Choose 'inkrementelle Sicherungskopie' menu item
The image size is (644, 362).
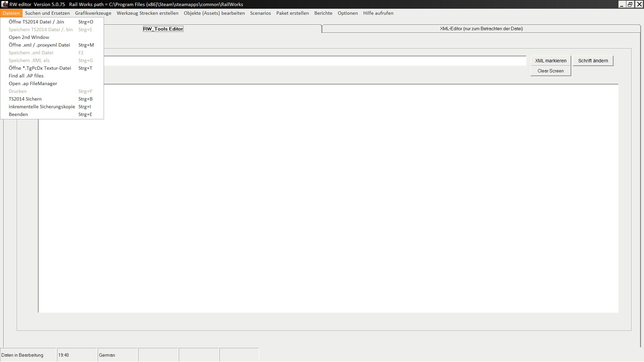(42, 107)
